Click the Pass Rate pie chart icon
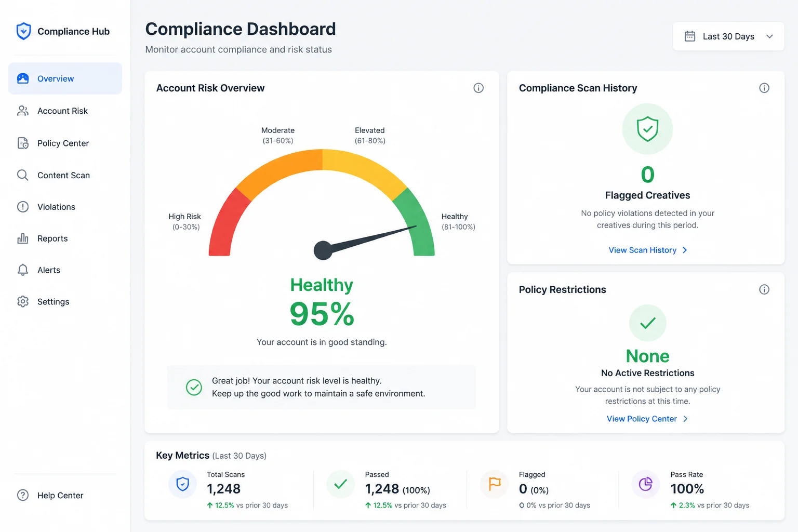Screen dimensions: 798x532 pyautogui.click(x=646, y=484)
